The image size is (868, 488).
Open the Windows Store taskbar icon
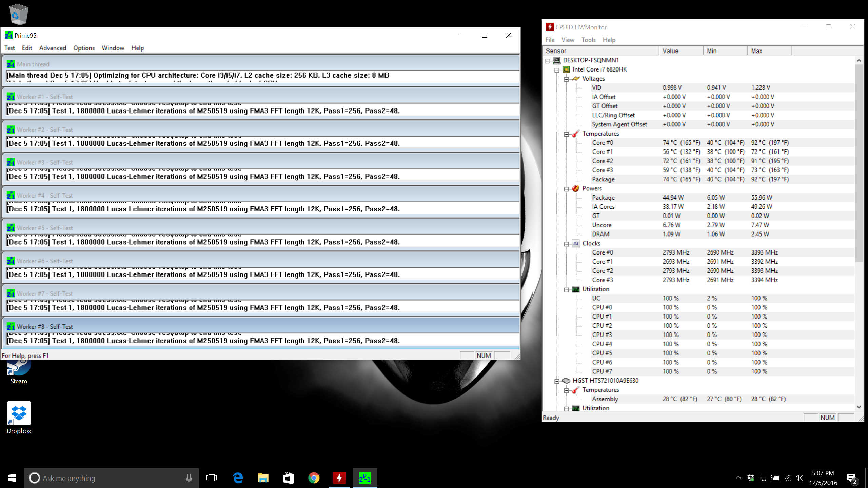click(288, 478)
